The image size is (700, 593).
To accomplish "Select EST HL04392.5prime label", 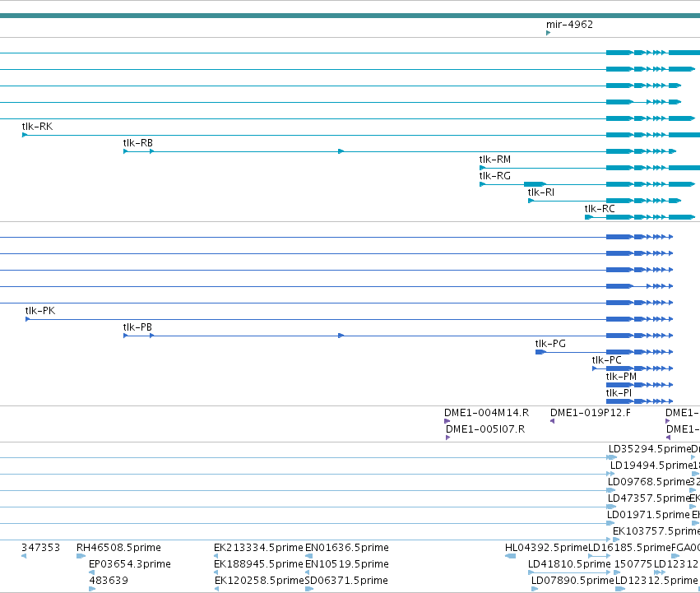I will [x=546, y=548].
